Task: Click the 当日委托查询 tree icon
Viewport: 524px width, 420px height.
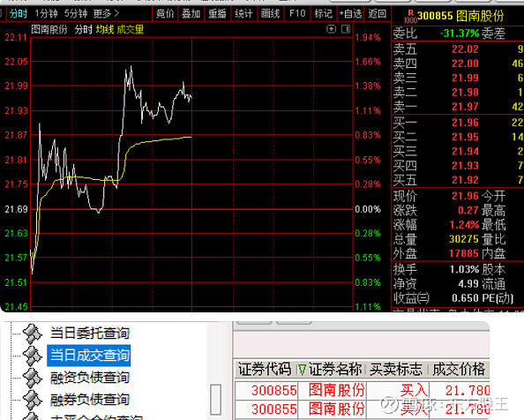Action: 32,334
